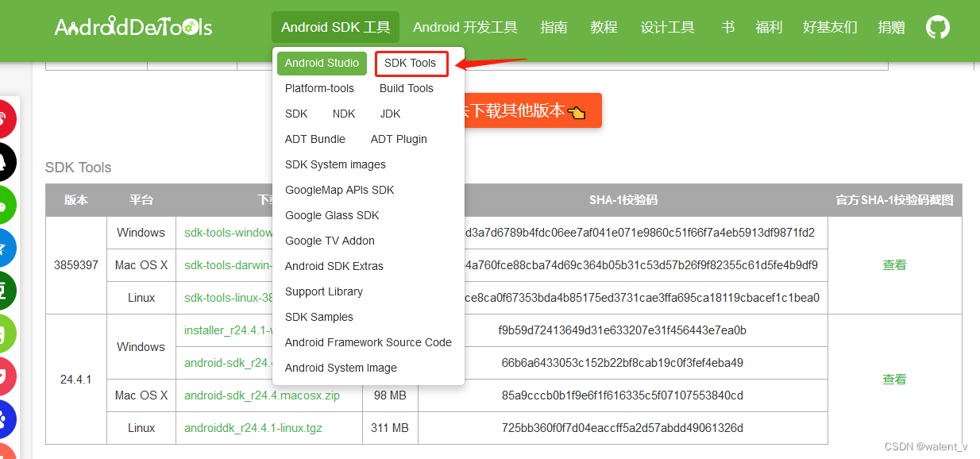Click the orange 下载其他版本 button
This screenshot has width=980, height=459.
[x=533, y=110]
